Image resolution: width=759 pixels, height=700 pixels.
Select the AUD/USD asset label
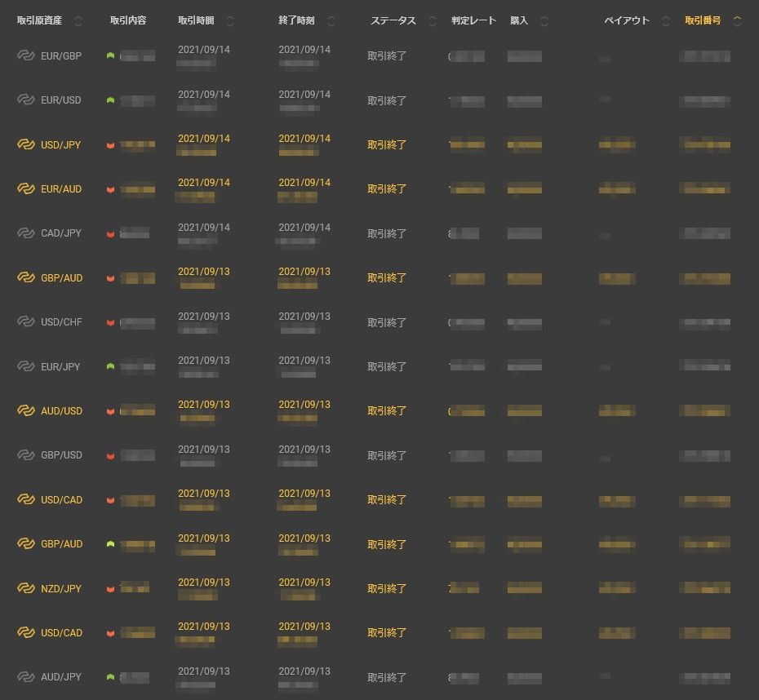(x=61, y=411)
